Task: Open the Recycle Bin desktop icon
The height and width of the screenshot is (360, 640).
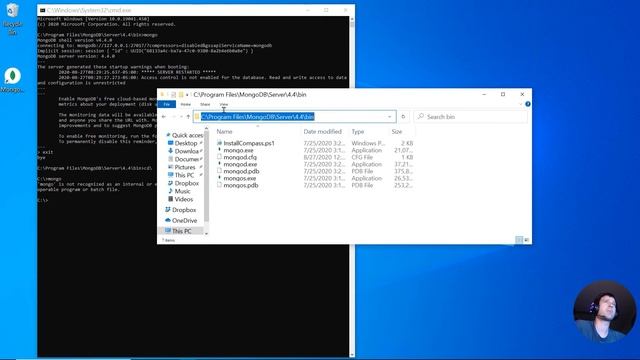Action: pyautogui.click(x=12, y=18)
